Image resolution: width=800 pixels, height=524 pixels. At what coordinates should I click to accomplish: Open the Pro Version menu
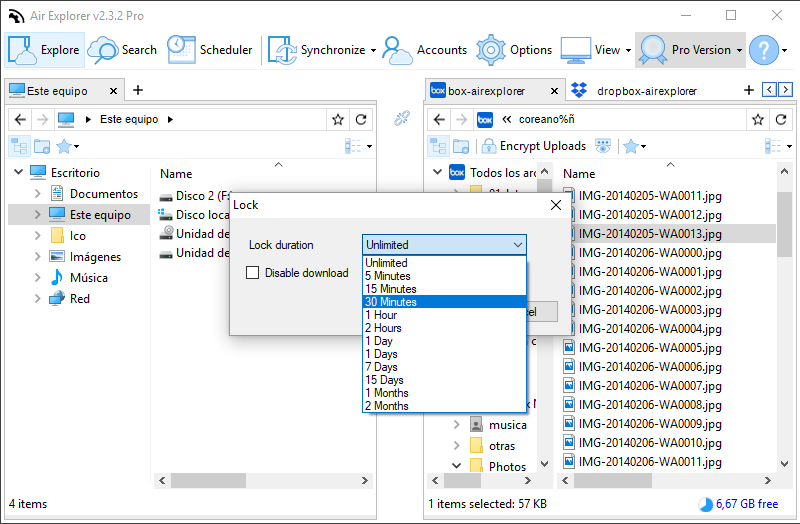click(690, 50)
